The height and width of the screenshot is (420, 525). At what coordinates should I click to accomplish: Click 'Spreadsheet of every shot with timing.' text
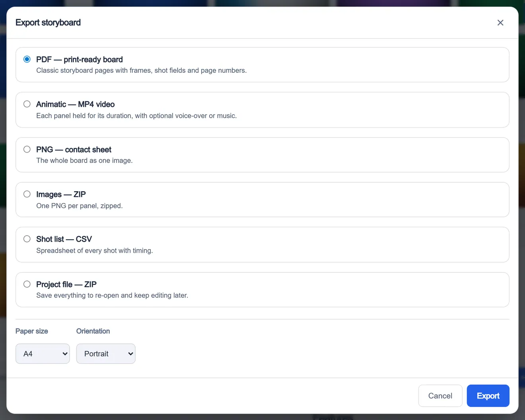point(95,251)
